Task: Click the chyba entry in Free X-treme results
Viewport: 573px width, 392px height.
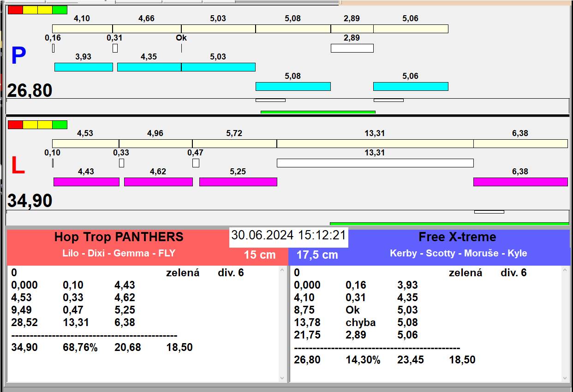Action: click(360, 322)
